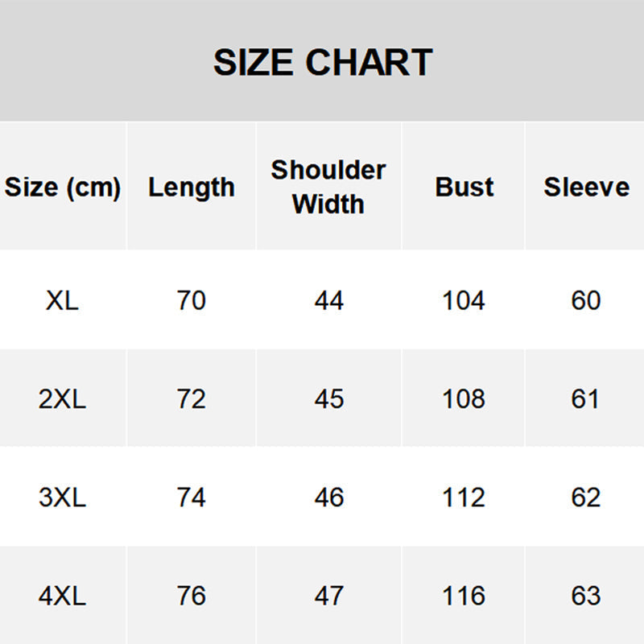
Task: Click the 3XL size row label
Action: tap(63, 497)
